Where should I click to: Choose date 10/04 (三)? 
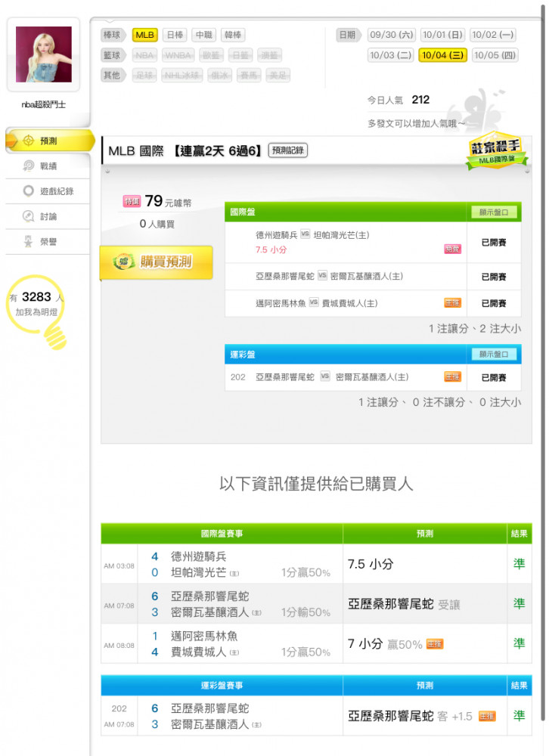(x=442, y=55)
